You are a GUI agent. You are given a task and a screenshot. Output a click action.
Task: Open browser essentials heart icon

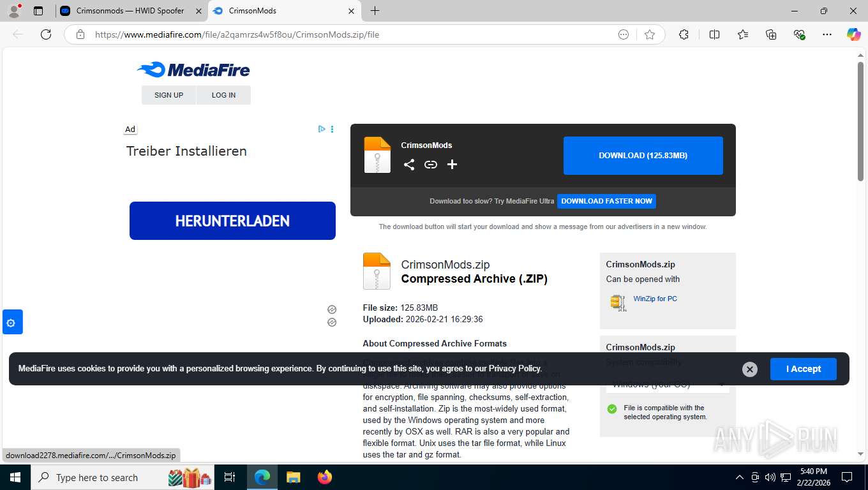coord(799,34)
